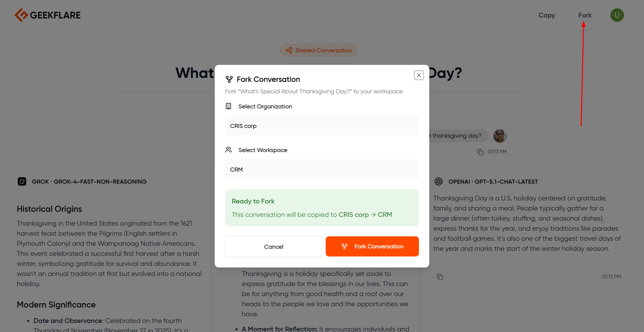Click the organization building icon
The height and width of the screenshot is (332, 644).
click(x=228, y=106)
